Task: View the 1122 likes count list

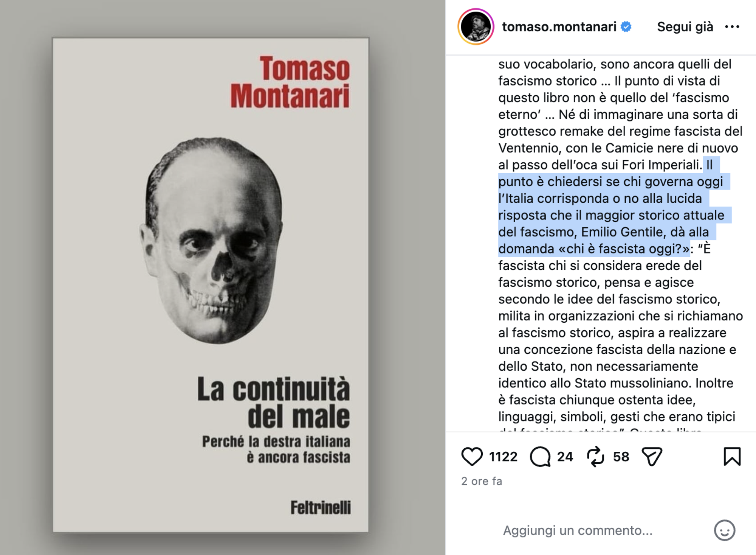Action: point(503,457)
